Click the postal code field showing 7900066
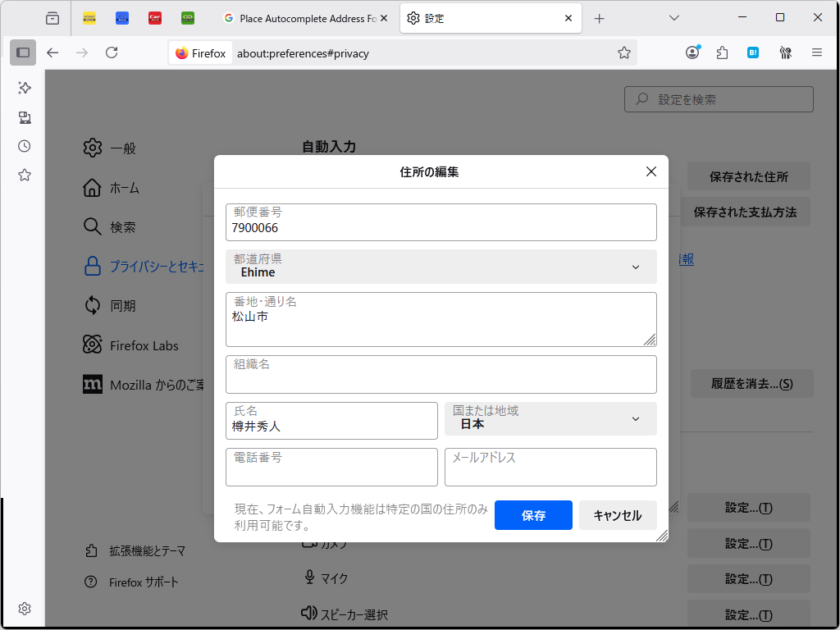The width and height of the screenshot is (840, 630). (441, 222)
